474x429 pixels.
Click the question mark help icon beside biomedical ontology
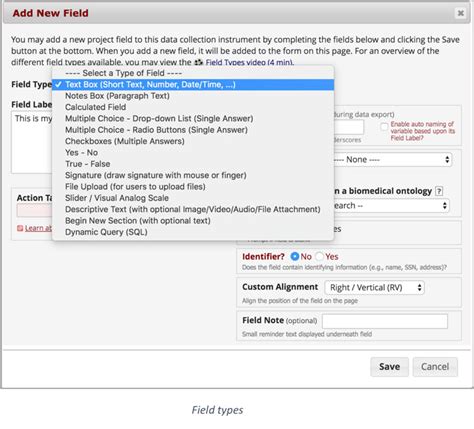(439, 191)
